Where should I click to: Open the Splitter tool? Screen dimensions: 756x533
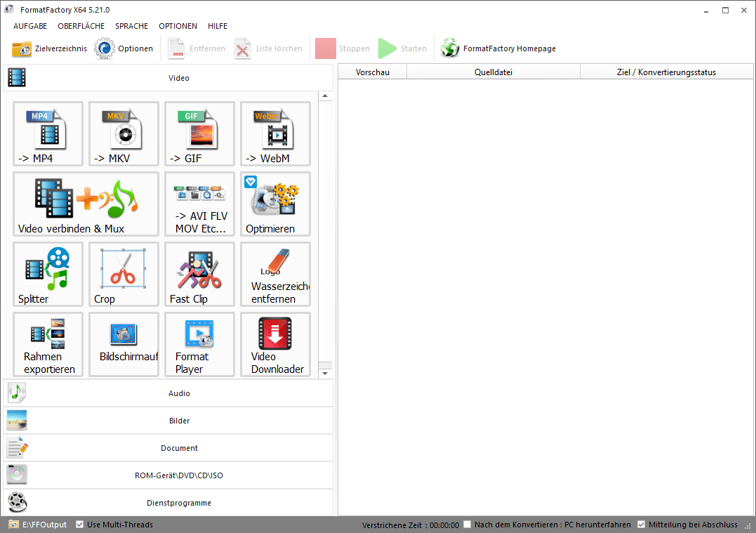[48, 274]
